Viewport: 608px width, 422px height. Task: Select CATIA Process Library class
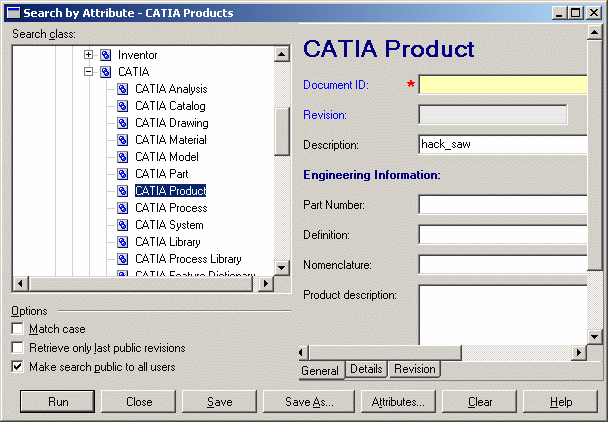point(188,259)
